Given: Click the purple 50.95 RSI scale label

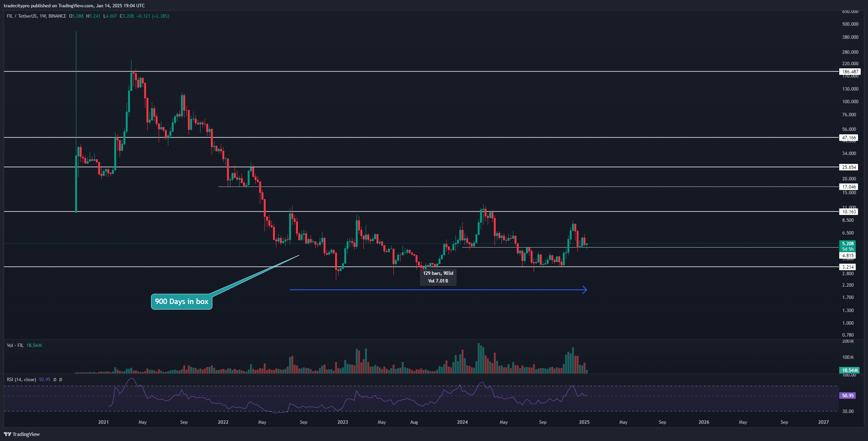Looking at the screenshot, I should pyautogui.click(x=848, y=396).
